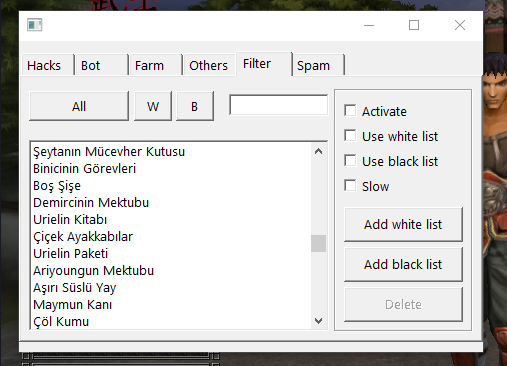Enable the Activate checkbox
Viewport: 507px width, 366px height.
pos(350,111)
